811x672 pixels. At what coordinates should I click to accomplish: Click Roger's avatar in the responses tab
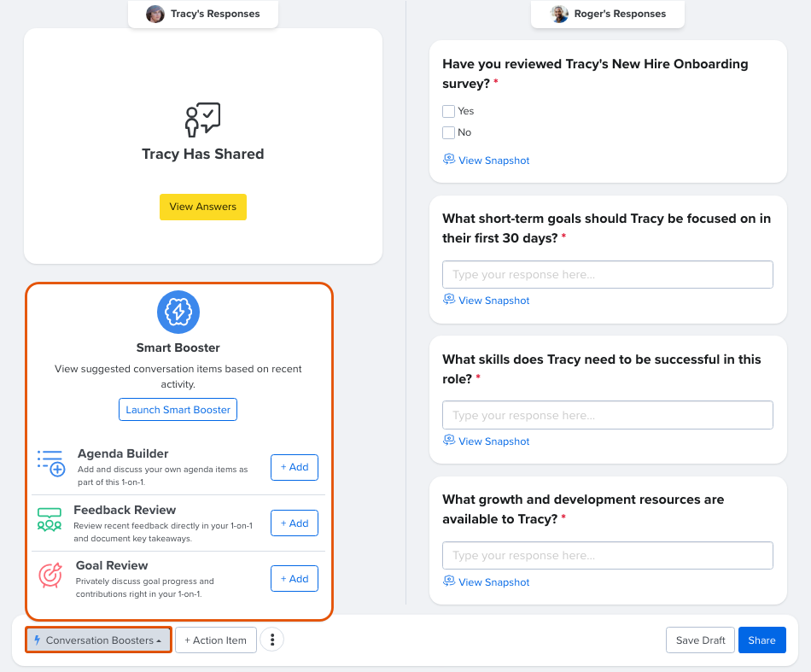[559, 14]
